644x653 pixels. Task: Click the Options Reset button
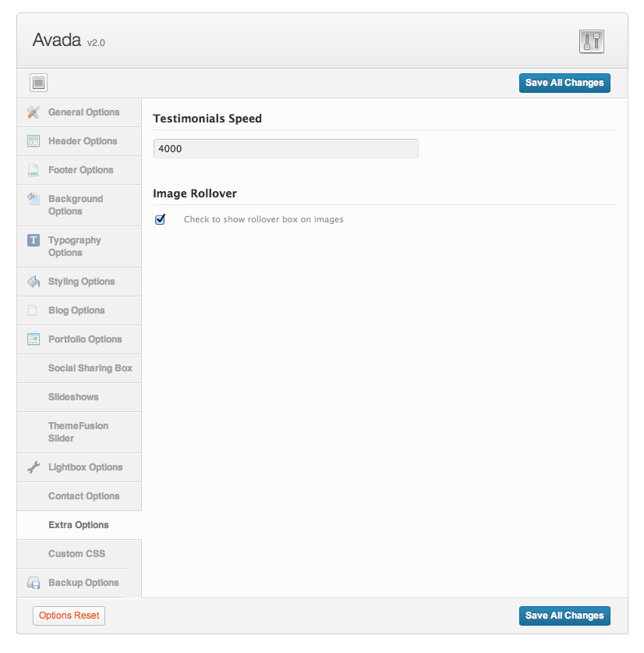[x=69, y=616]
